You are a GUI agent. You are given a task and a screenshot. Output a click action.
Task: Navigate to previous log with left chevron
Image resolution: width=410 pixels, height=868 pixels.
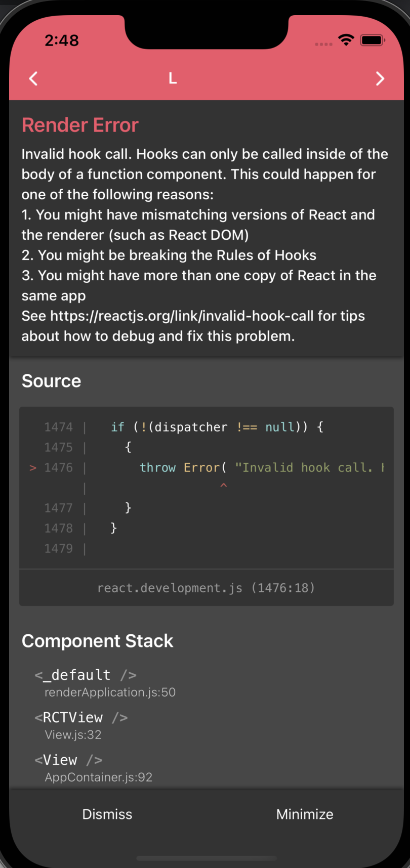(x=33, y=78)
